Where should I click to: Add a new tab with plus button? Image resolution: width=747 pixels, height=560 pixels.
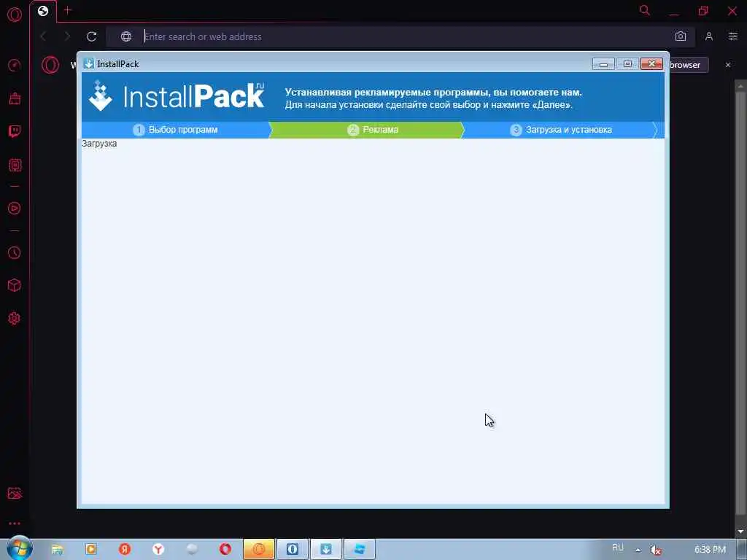pos(67,10)
